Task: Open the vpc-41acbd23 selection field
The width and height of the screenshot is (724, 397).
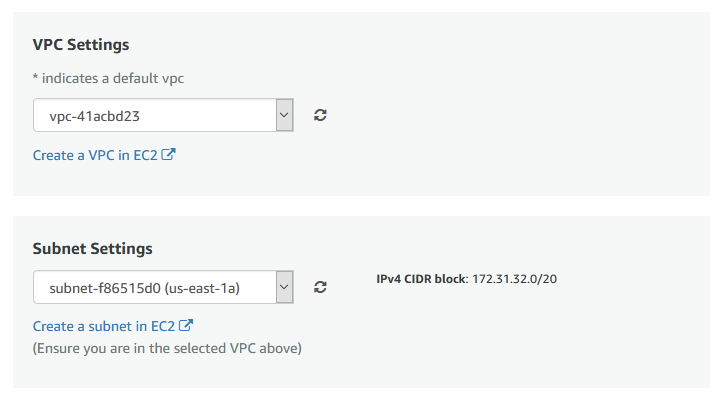Action: pos(163,115)
